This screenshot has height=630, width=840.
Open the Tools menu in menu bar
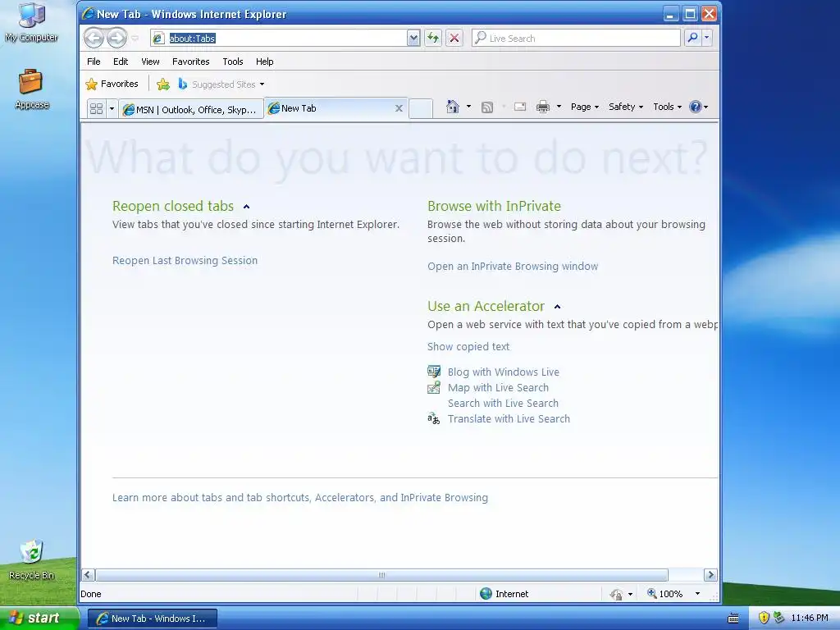[x=232, y=62]
